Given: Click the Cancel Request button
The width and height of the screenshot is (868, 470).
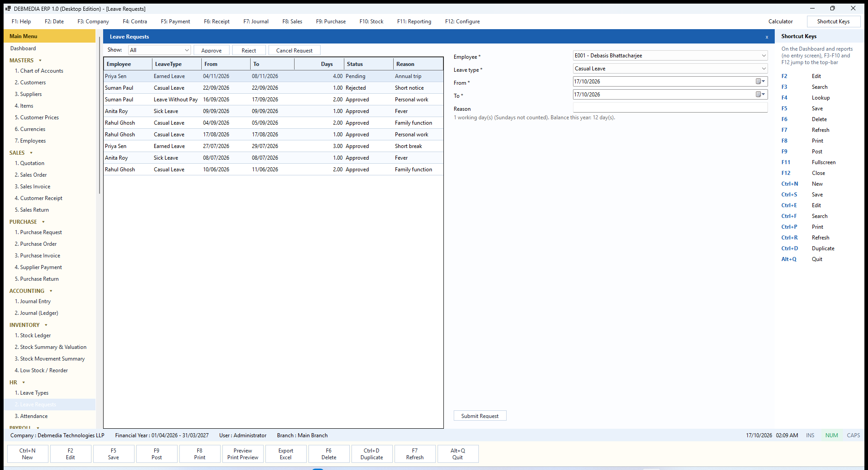Looking at the screenshot, I should pos(295,50).
